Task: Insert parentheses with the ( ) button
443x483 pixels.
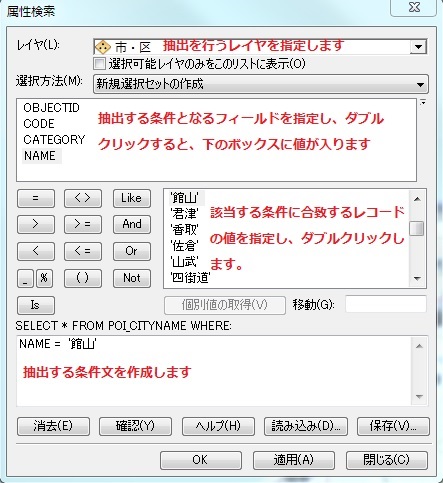Action: [83, 278]
